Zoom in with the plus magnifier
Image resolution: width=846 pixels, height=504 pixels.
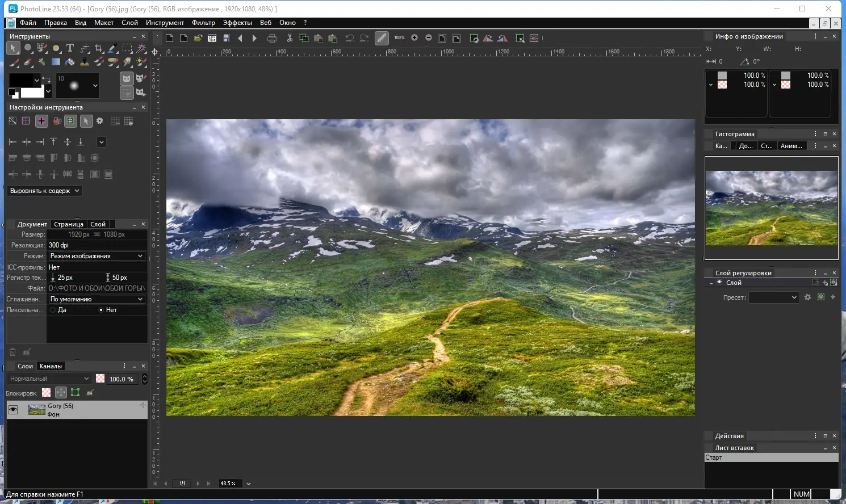click(414, 38)
